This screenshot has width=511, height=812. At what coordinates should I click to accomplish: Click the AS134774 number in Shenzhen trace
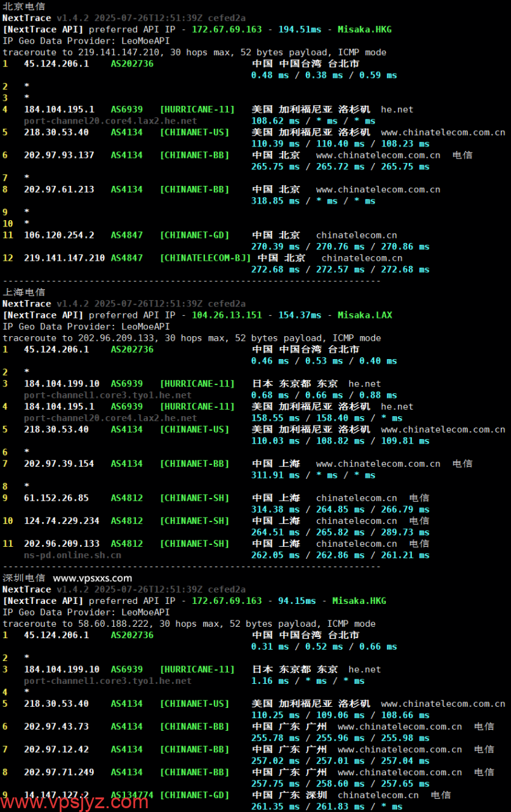132,795
